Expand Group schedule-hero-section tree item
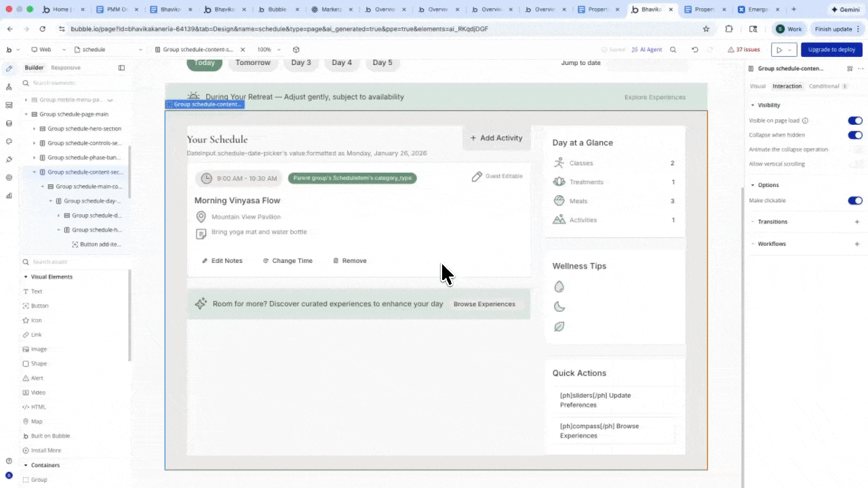The image size is (868, 488). click(x=34, y=129)
